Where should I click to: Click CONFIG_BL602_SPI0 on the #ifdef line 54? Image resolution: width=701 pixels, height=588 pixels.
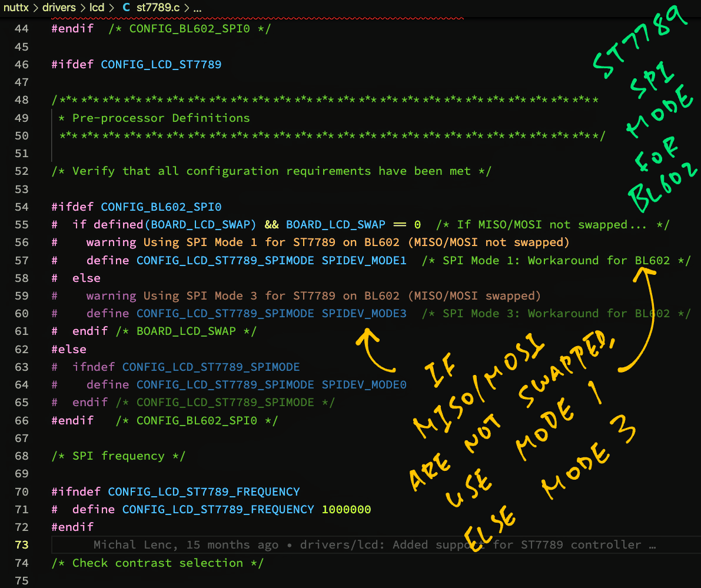coord(161,207)
